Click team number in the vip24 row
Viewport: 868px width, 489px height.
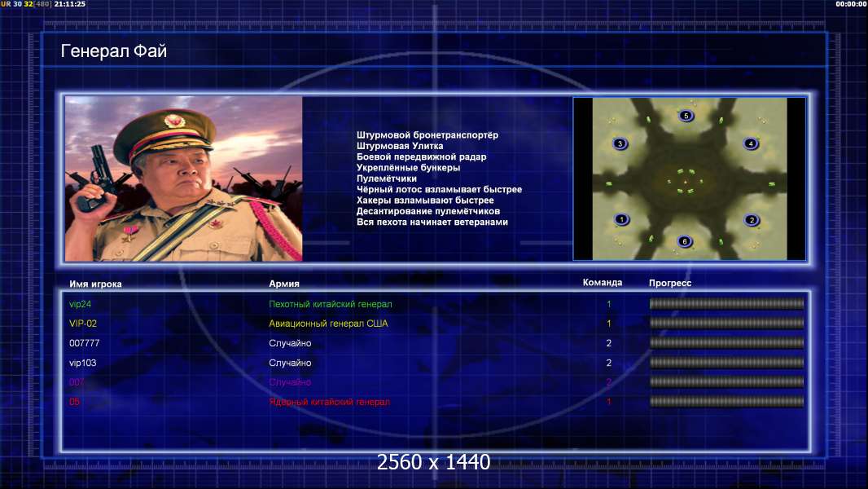click(x=608, y=304)
